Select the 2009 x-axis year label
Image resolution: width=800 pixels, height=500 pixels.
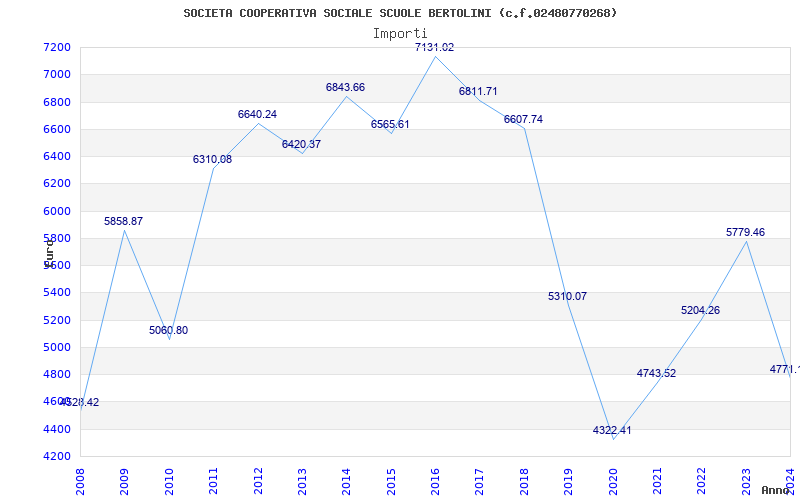124,481
